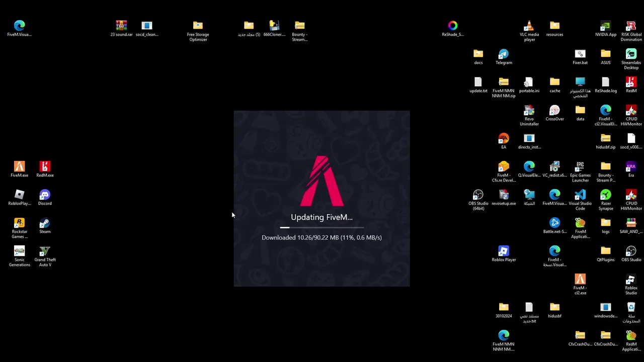Launch RedM.exe from the desktop

(45, 169)
